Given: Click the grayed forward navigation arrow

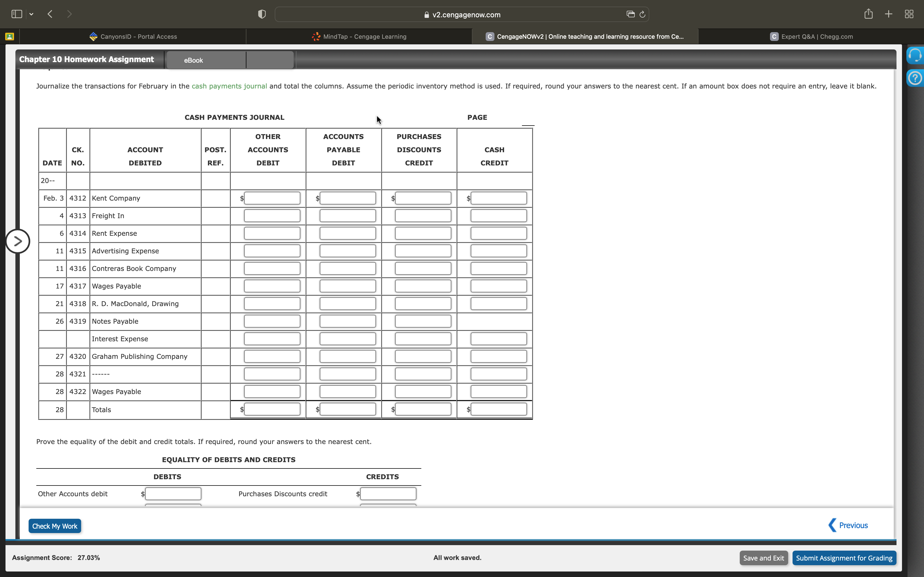Looking at the screenshot, I should point(70,14).
